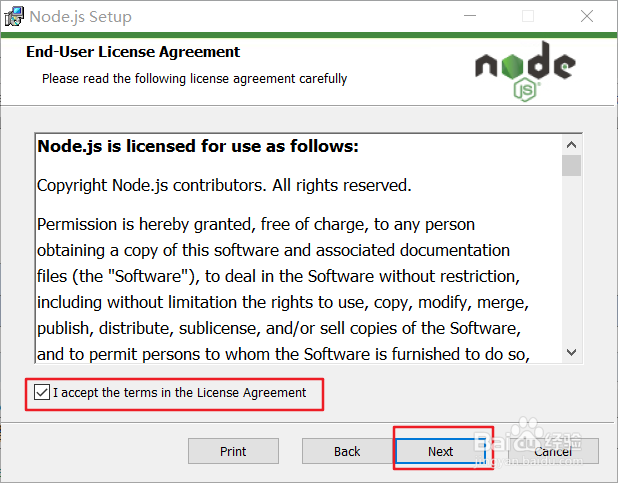The width and height of the screenshot is (618, 483).
Task: Click inside the license agreement text box
Action: 299,248
